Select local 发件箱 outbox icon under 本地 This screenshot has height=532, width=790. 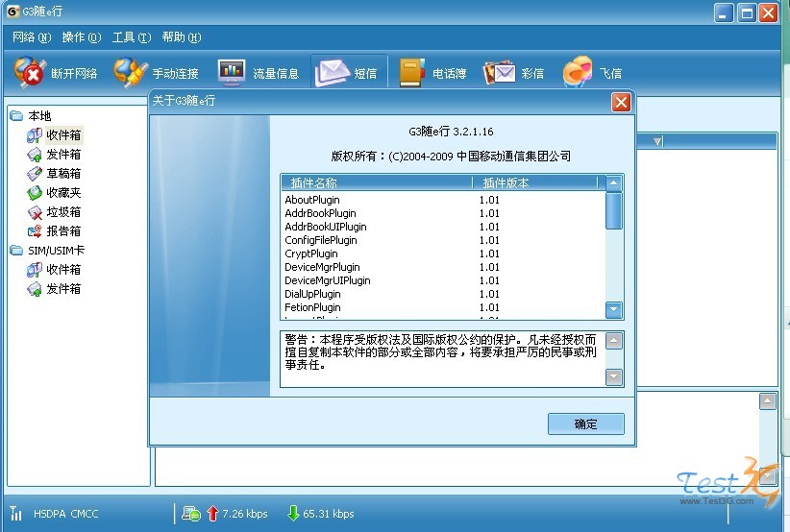(35, 155)
